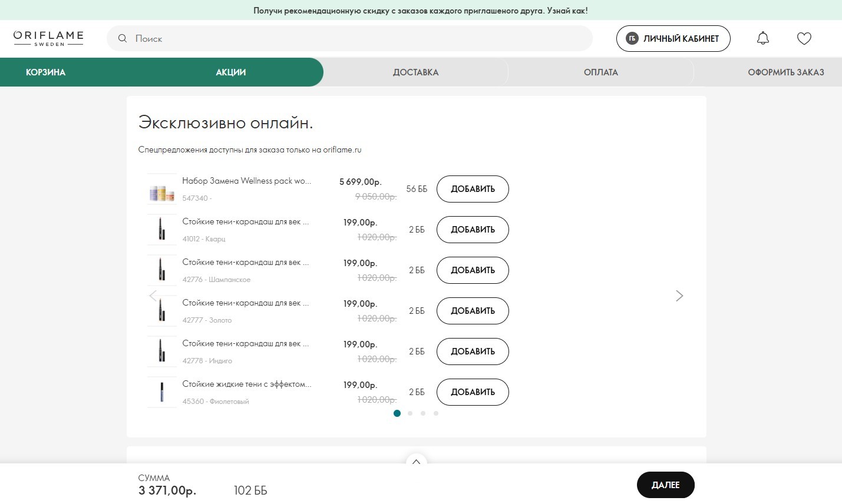
Task: Open the wishlist heart icon
Action: (804, 38)
